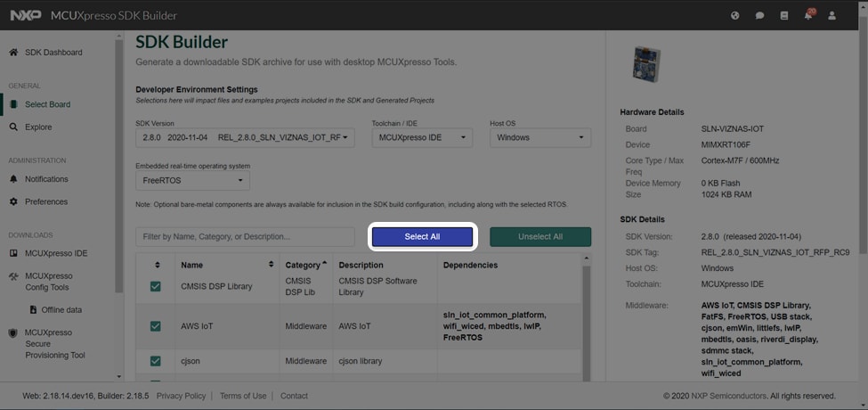Click the documentation book icon
The width and height of the screenshot is (868, 410).
coord(783,15)
